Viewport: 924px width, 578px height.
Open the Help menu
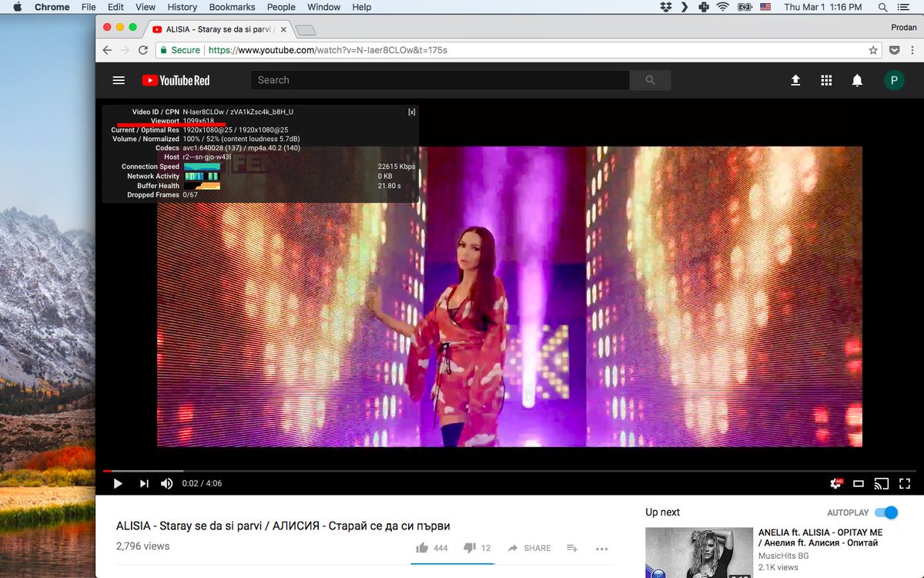[x=362, y=7]
